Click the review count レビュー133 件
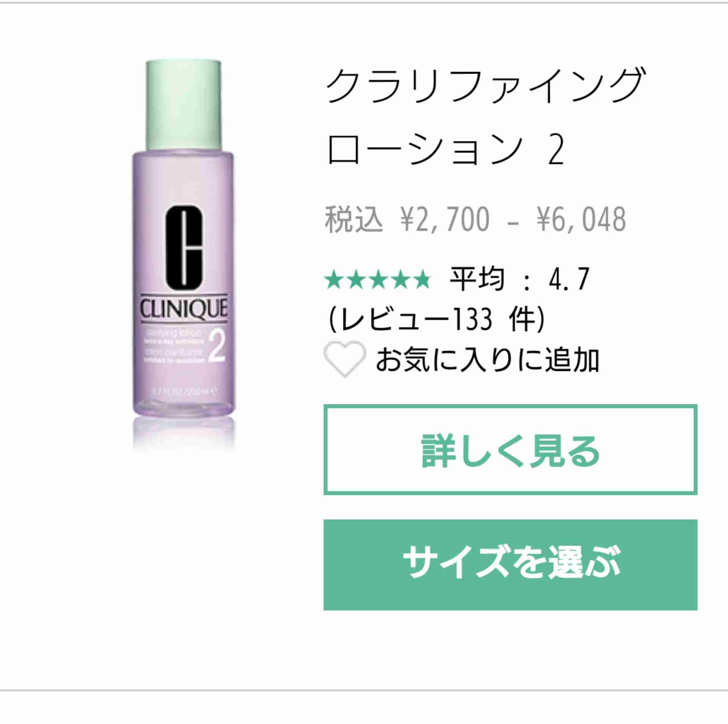 437,319
